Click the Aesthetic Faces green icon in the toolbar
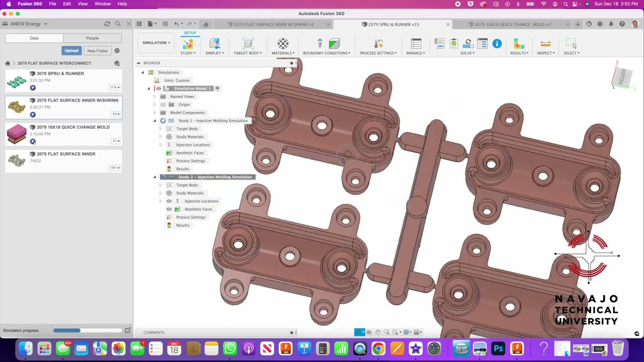Viewport: 644px width, 362px height. click(334, 44)
